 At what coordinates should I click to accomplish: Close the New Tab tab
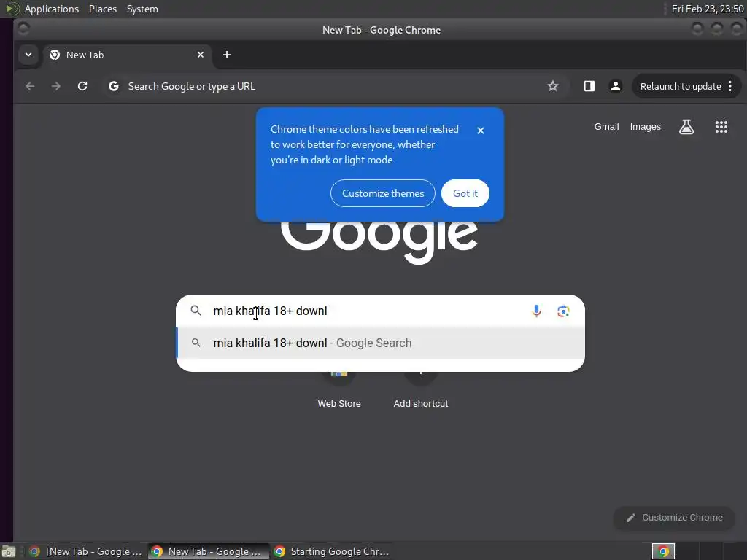pos(201,55)
